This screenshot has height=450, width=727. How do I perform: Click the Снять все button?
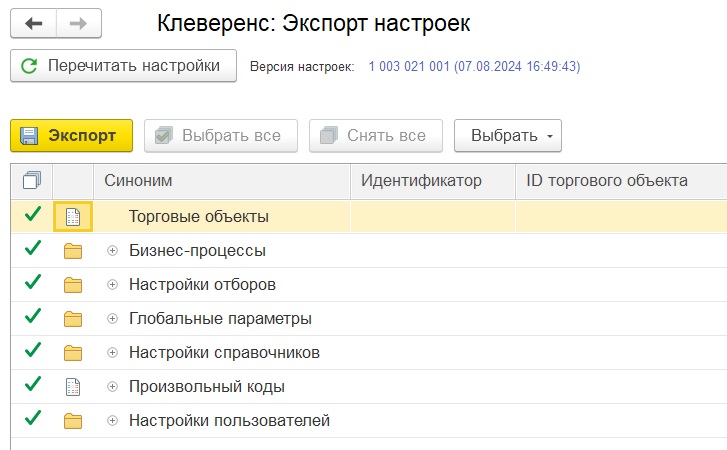coord(376,136)
